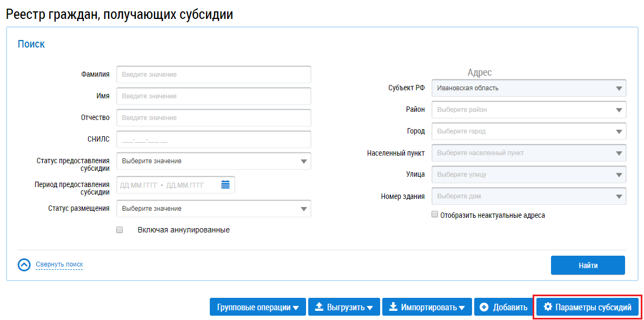Click the collapse search circle arrow icon
Image resolution: width=644 pixels, height=320 pixels.
pos(24,265)
